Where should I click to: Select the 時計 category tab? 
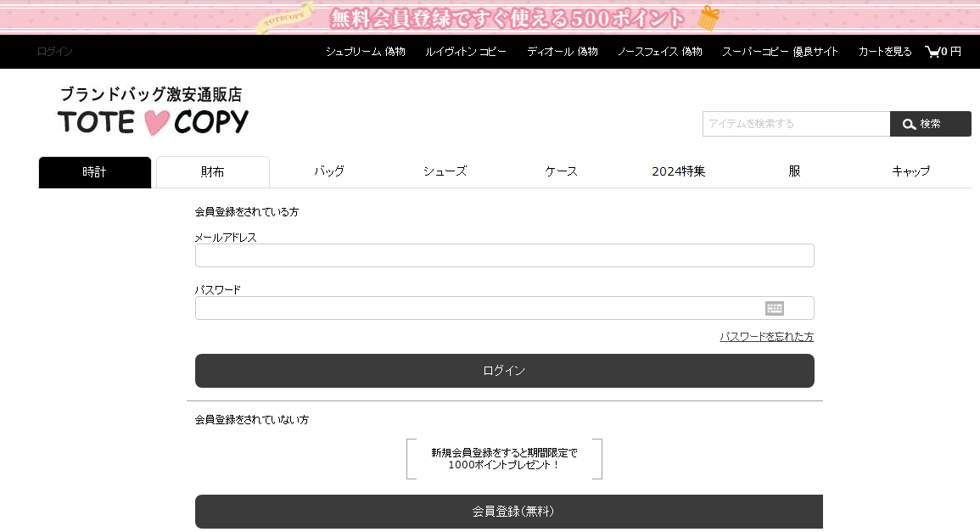[x=95, y=172]
